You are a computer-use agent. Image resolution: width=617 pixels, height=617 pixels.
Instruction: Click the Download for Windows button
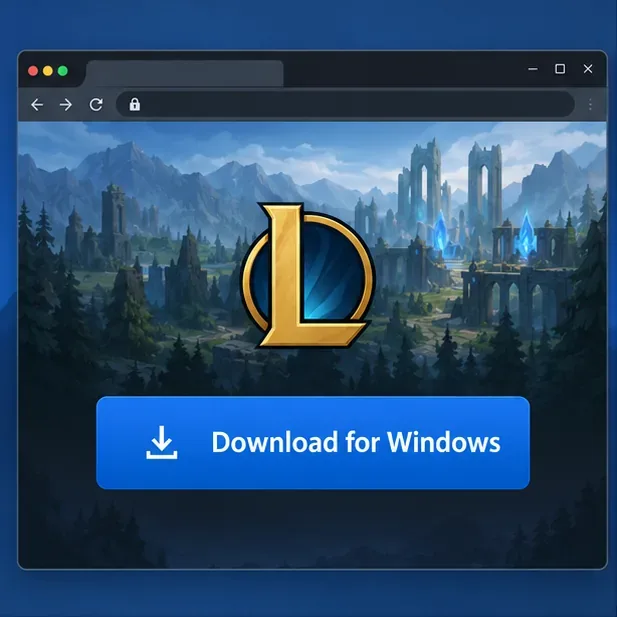313,443
